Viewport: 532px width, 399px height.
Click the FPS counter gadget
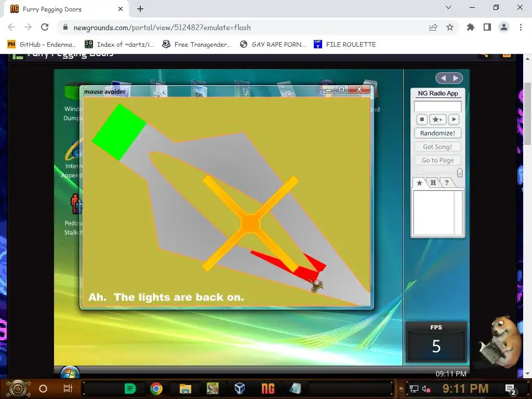[x=436, y=342]
